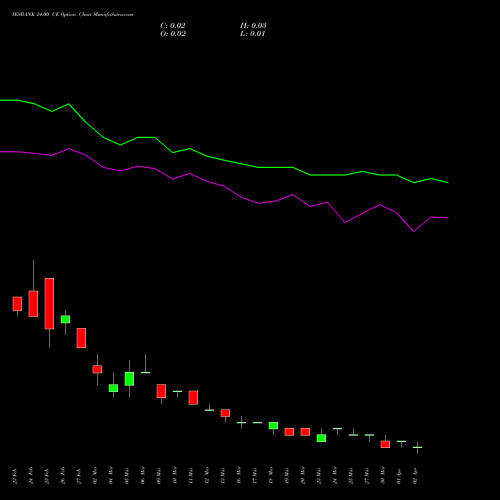Click the 01 Apr date label
The height and width of the screenshot is (500, 500).
pyautogui.click(x=399, y=476)
